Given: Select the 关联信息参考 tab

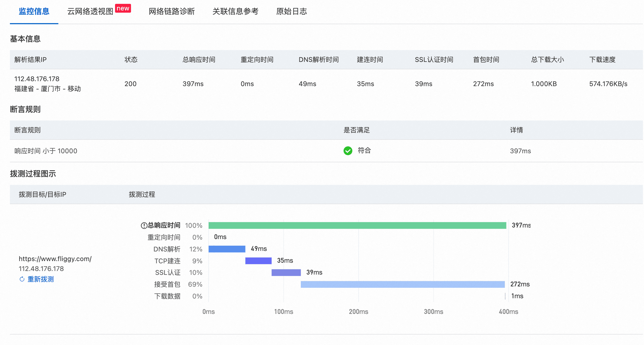Looking at the screenshot, I should tap(235, 11).
